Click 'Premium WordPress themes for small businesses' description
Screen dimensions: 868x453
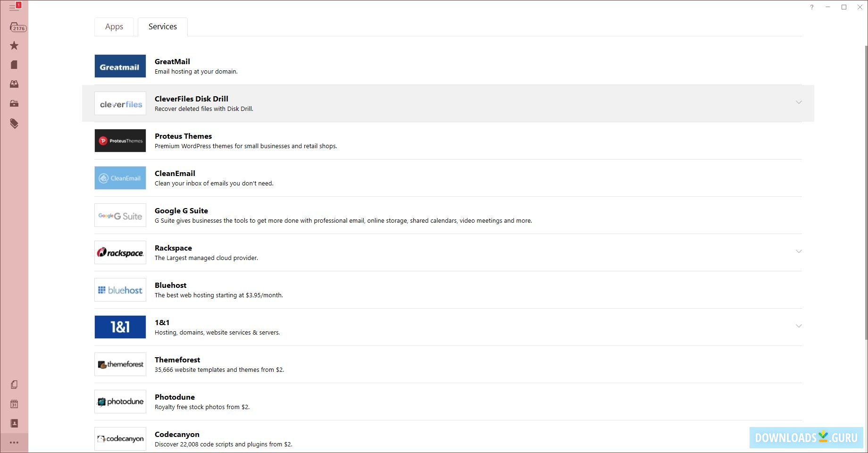point(246,146)
